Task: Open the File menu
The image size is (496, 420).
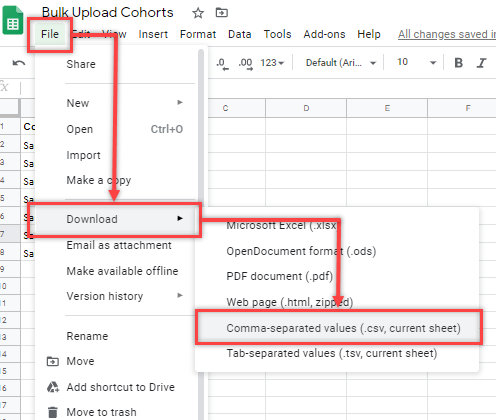Action: [x=50, y=34]
